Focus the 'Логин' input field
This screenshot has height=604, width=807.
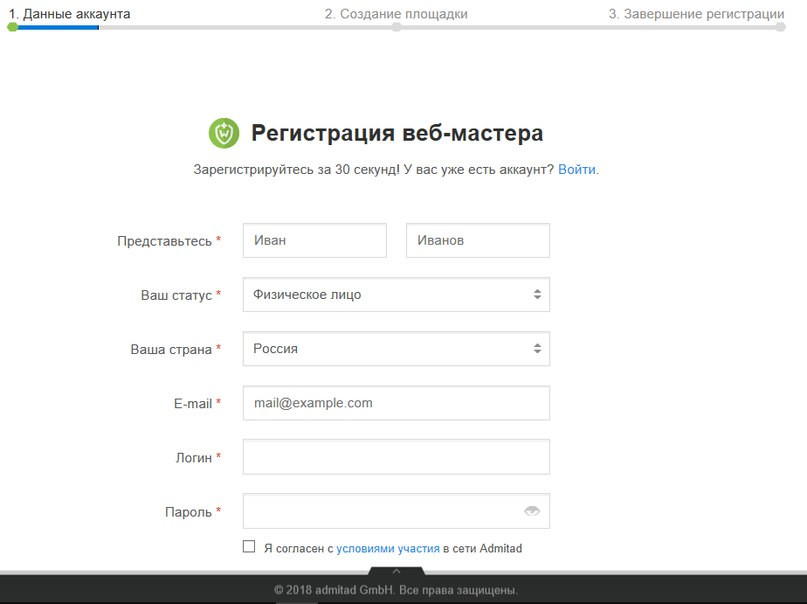396,457
